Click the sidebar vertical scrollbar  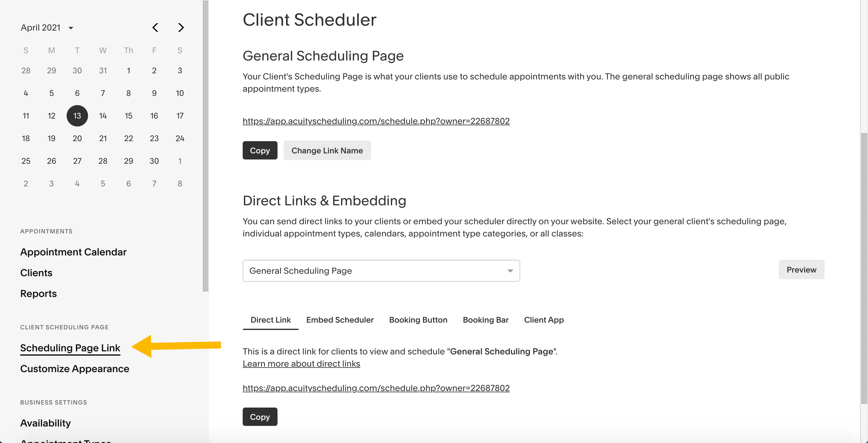206,146
